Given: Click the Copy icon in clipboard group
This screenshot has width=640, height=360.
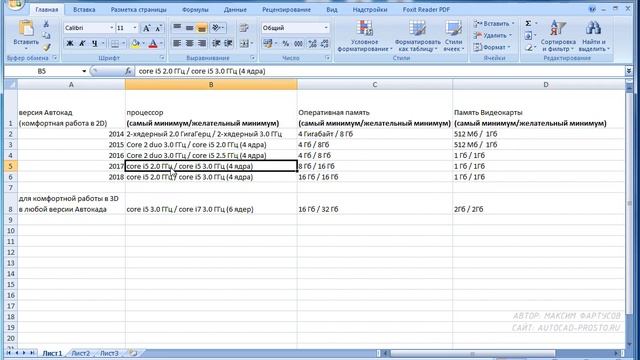Looking at the screenshot, I should [47, 36].
